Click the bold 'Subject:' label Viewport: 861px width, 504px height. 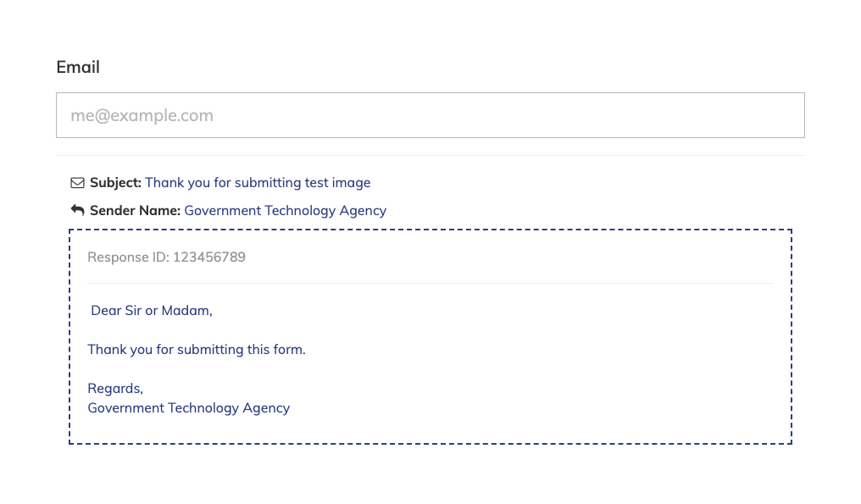115,182
